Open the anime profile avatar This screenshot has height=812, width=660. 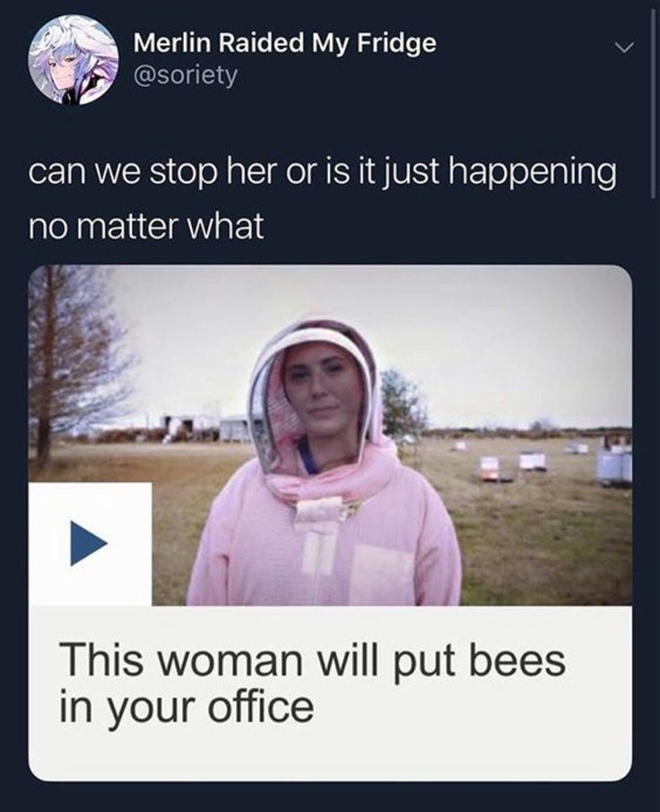[70, 60]
